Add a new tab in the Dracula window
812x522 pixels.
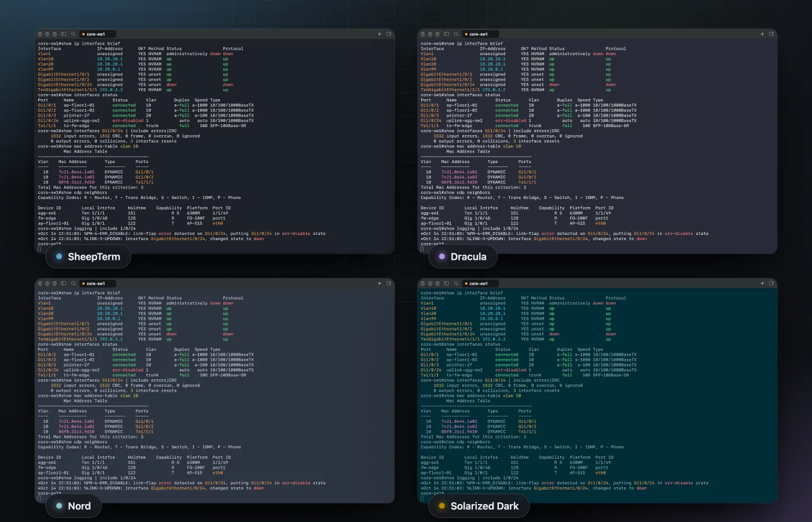pos(763,34)
